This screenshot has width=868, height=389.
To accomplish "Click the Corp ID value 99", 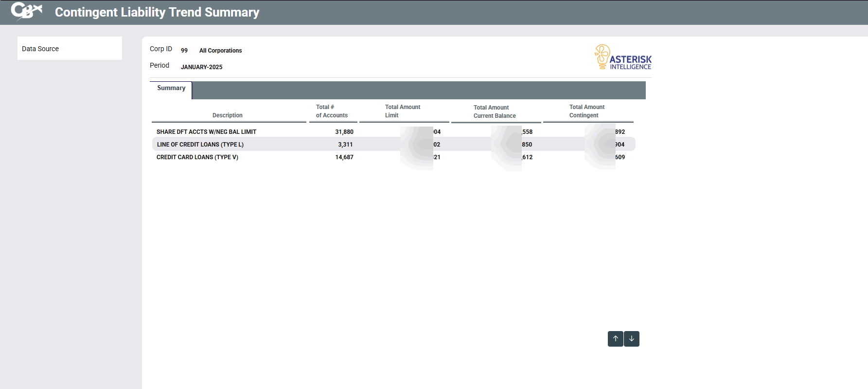I will point(184,51).
